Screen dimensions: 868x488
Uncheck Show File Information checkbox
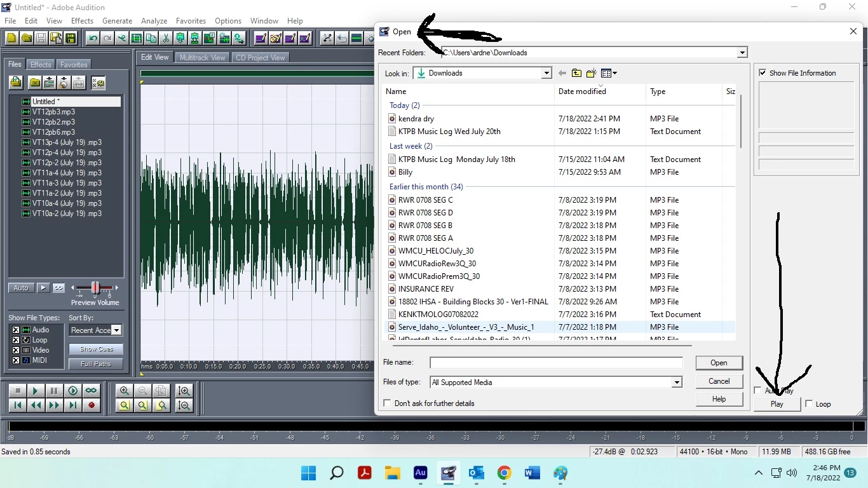(763, 73)
